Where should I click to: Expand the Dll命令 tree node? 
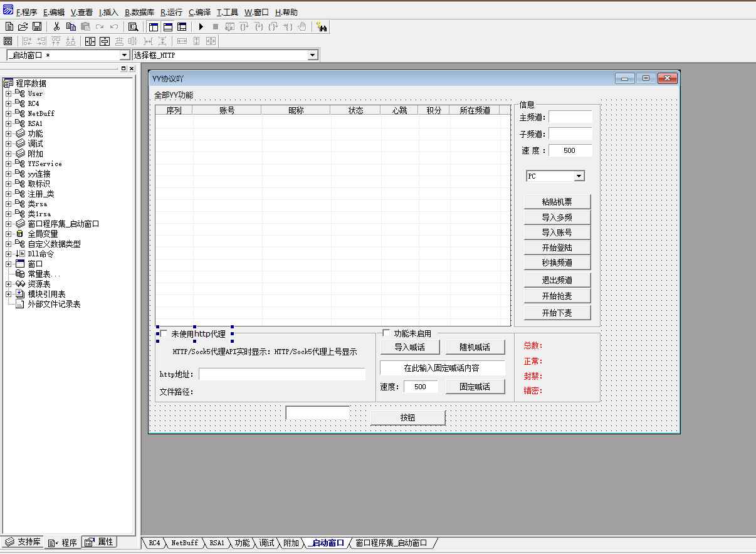point(9,254)
